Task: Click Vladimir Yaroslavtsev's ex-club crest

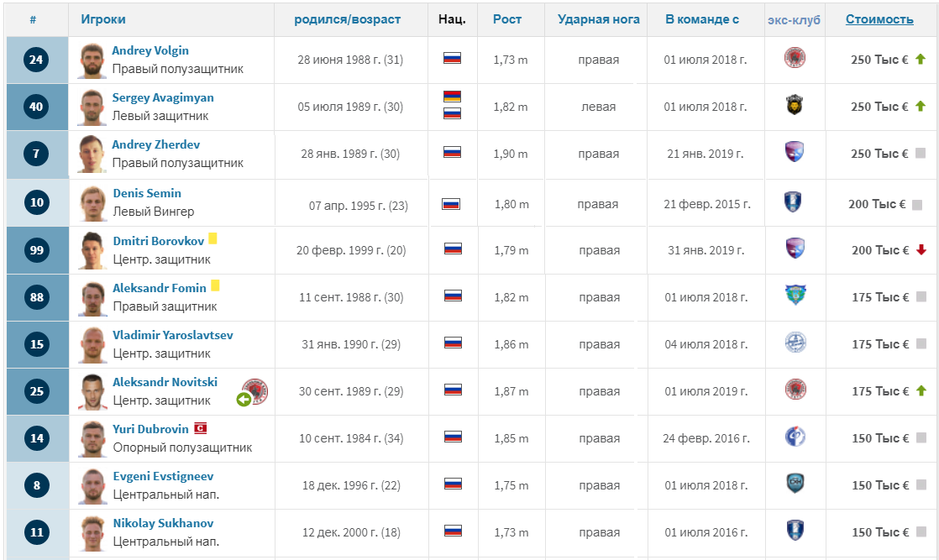Action: (794, 343)
